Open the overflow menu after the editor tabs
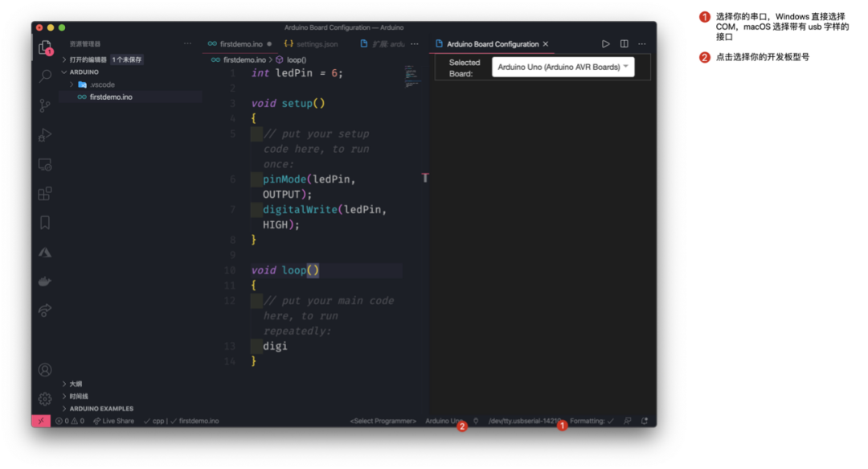 (415, 43)
